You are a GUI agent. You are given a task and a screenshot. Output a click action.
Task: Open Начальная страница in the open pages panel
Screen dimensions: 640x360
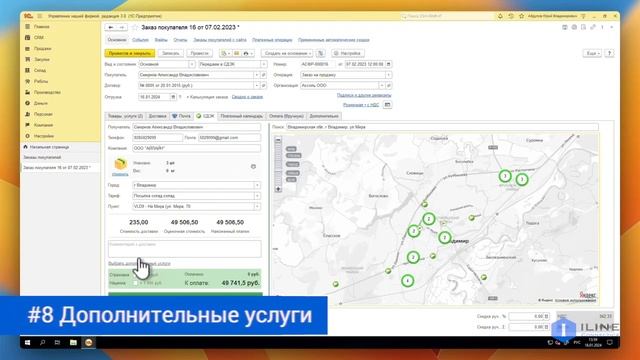[49, 147]
